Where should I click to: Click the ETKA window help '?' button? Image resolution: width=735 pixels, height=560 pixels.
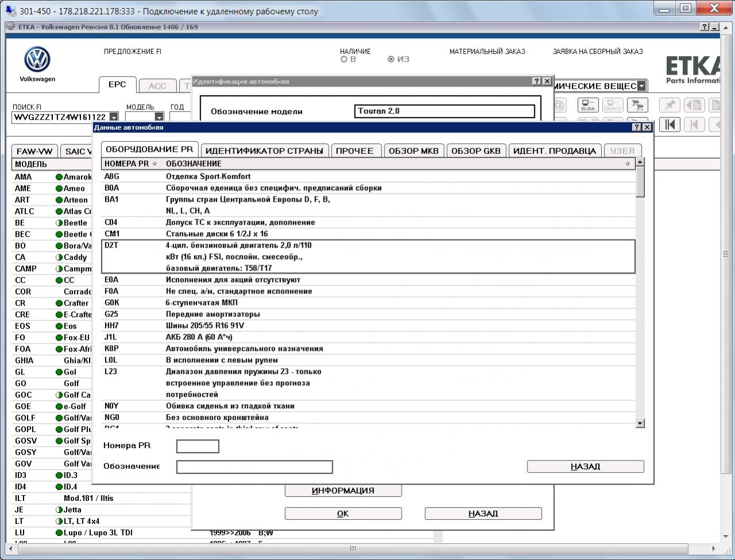[705, 27]
